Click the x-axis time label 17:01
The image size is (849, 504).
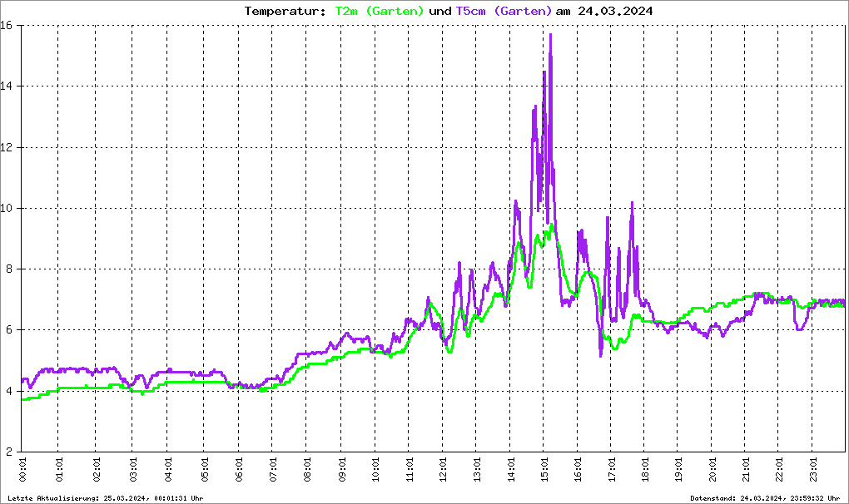click(x=611, y=469)
